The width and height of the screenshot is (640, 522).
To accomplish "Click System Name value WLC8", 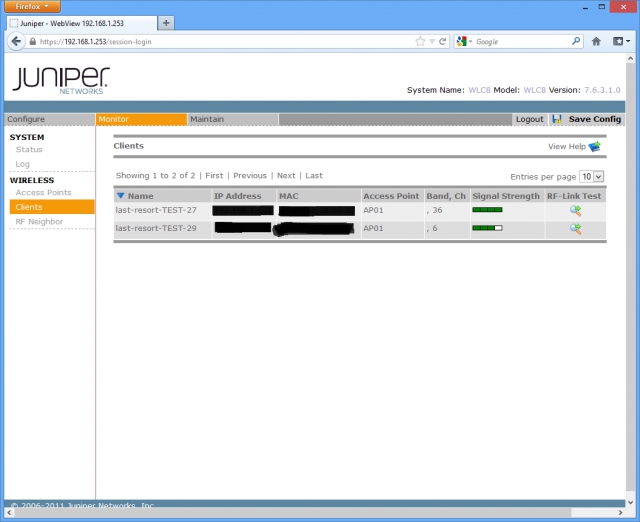I will click(x=479, y=90).
